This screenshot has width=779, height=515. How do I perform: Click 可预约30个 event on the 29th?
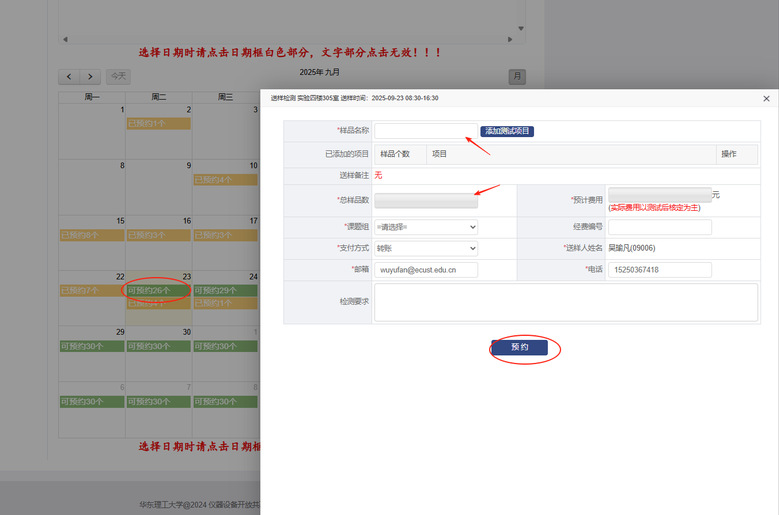pyautogui.click(x=91, y=346)
